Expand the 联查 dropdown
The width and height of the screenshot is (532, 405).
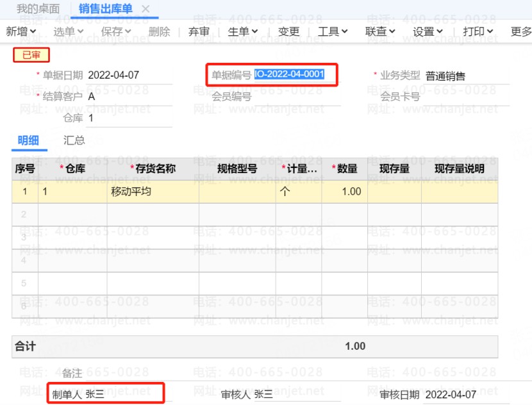click(x=380, y=31)
